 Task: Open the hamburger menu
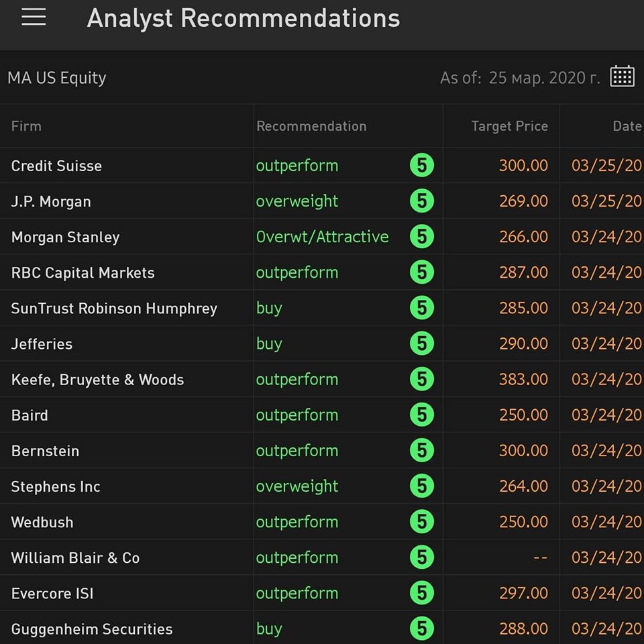[34, 17]
